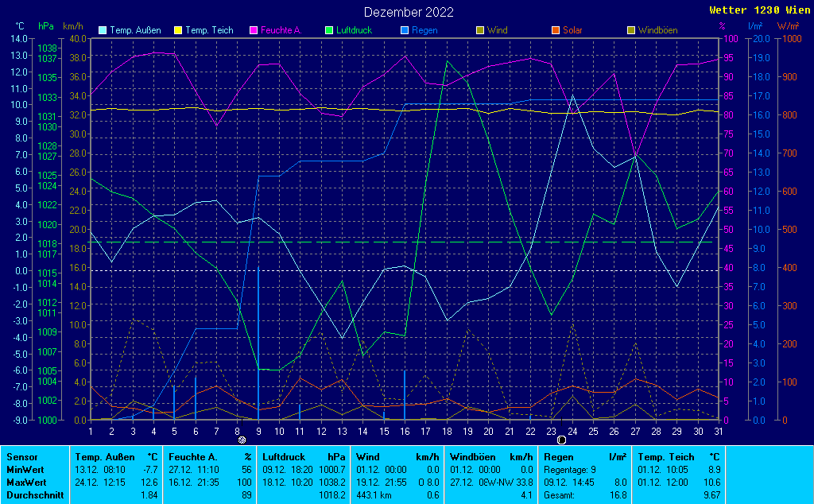Click the rain timestamp '09.12. 14:45'
The image size is (814, 504).
tap(569, 483)
